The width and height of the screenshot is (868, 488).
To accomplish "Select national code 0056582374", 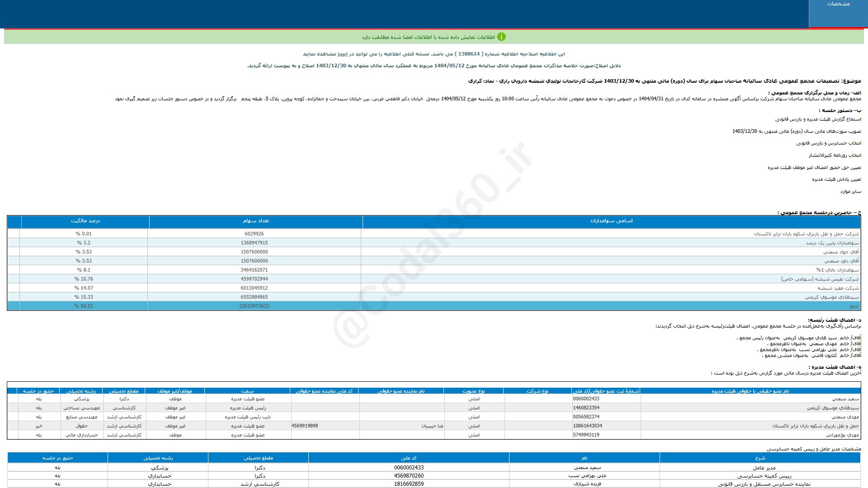I will pos(586,417).
